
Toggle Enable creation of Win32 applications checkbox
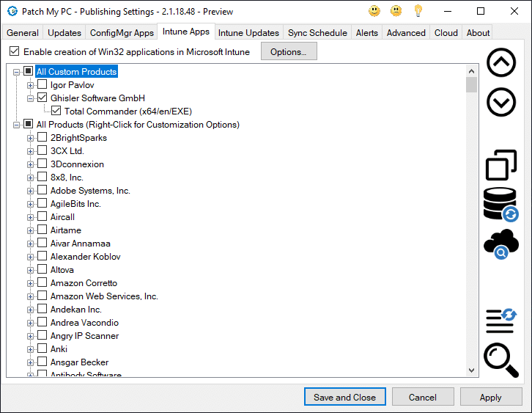[x=14, y=52]
